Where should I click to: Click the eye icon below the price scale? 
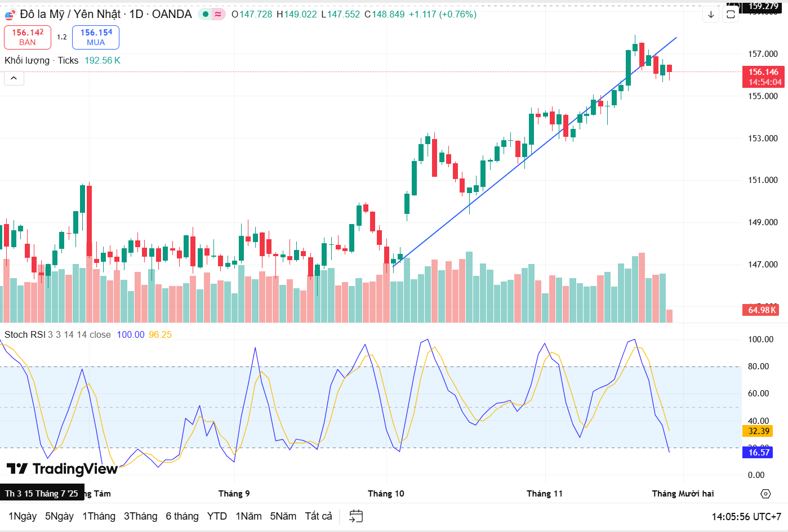(x=765, y=494)
